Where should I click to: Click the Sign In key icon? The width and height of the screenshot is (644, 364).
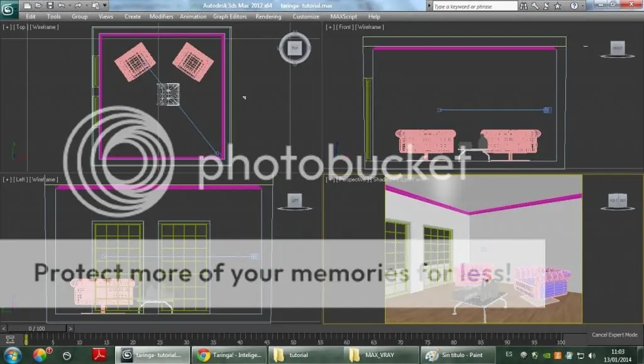[535, 5]
